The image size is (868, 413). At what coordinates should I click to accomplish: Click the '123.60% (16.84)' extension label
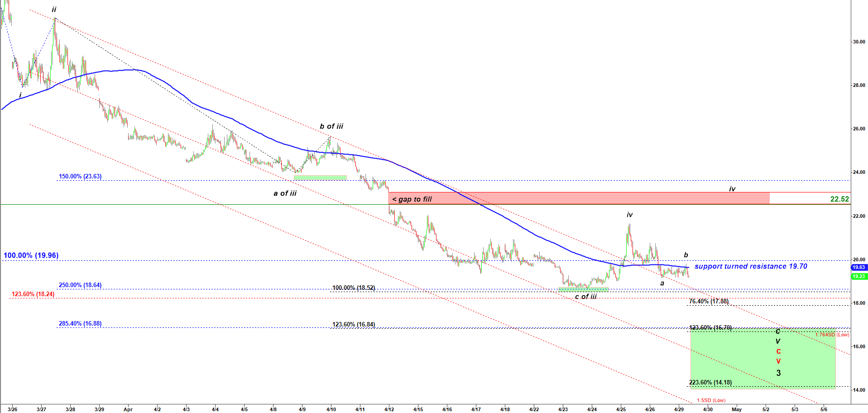[354, 324]
